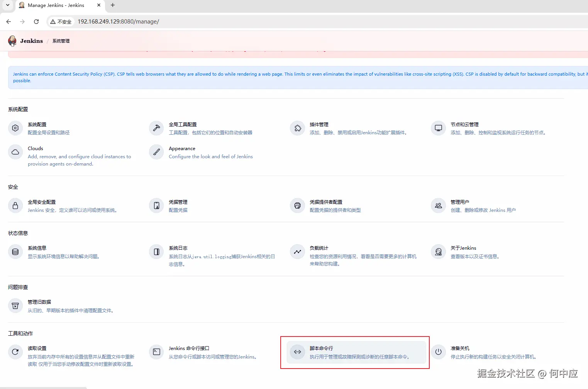Click the 节点和云管理 monitor icon

[438, 128]
